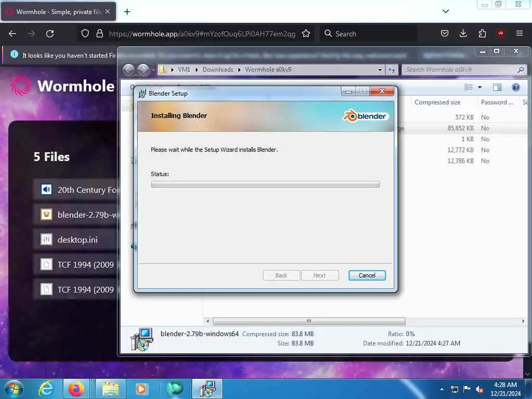Screen dimensions: 532x399
Task: Select the Wormhole browser tab
Action: [58, 11]
